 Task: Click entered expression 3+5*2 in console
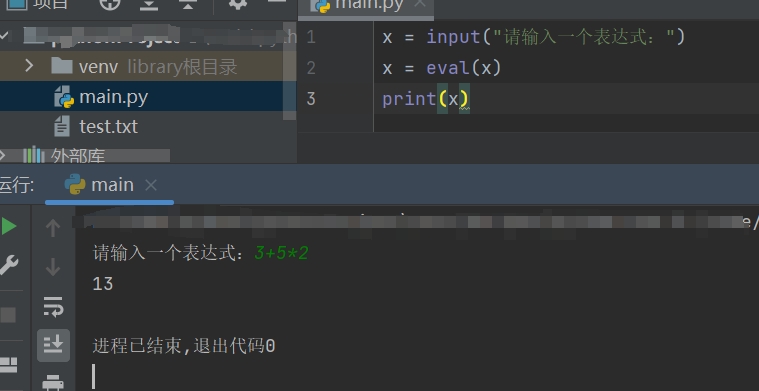tap(281, 253)
